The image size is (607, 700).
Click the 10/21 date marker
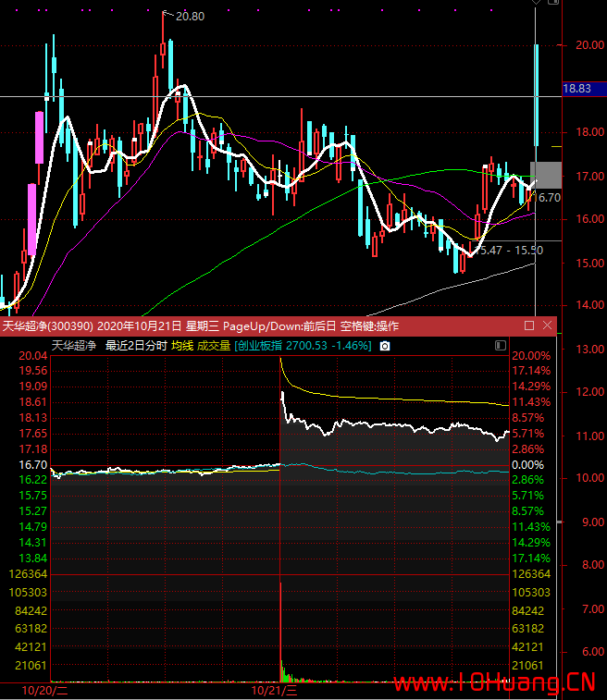(x=274, y=691)
